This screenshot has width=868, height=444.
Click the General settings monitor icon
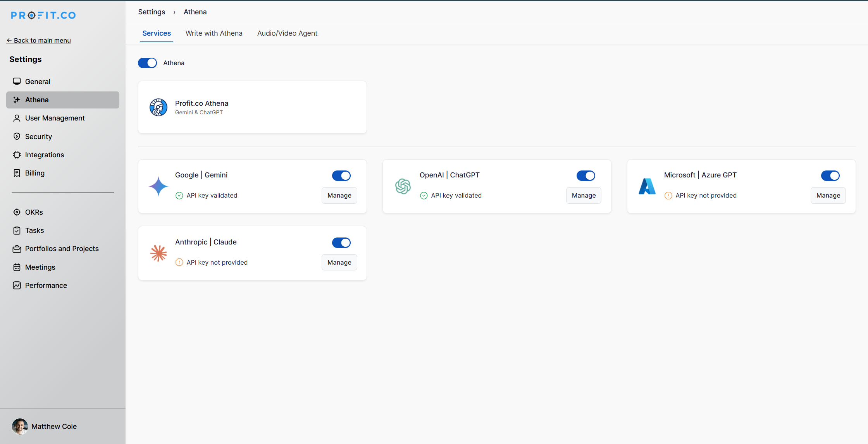coord(17,81)
